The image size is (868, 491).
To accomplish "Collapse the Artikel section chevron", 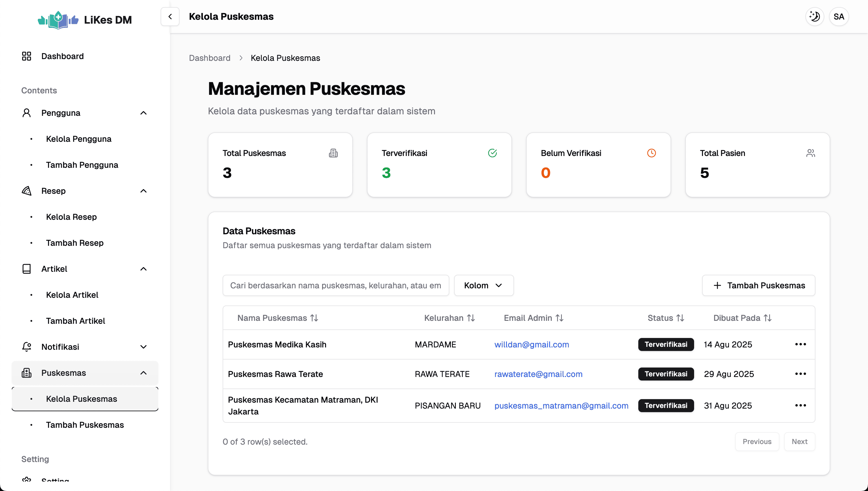I will [x=143, y=269].
